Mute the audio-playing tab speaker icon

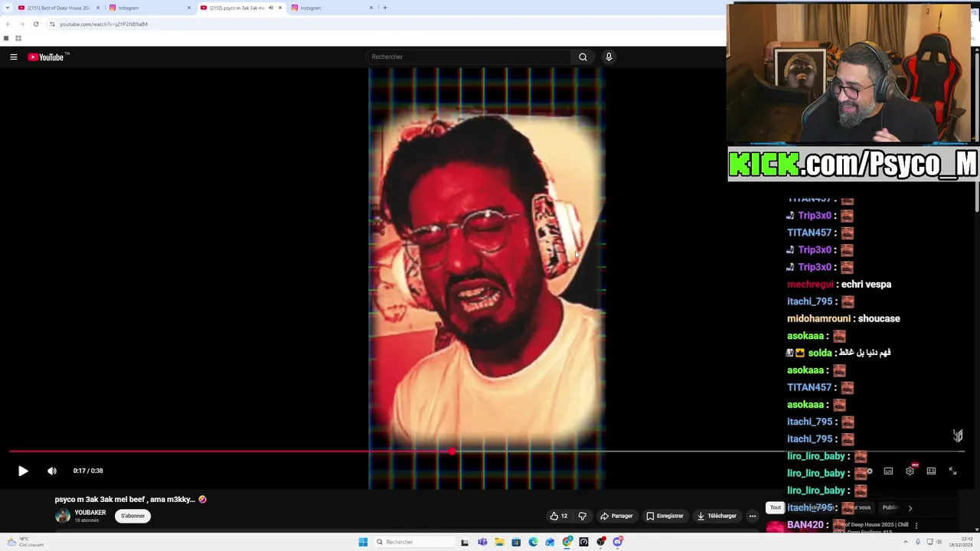tap(270, 8)
